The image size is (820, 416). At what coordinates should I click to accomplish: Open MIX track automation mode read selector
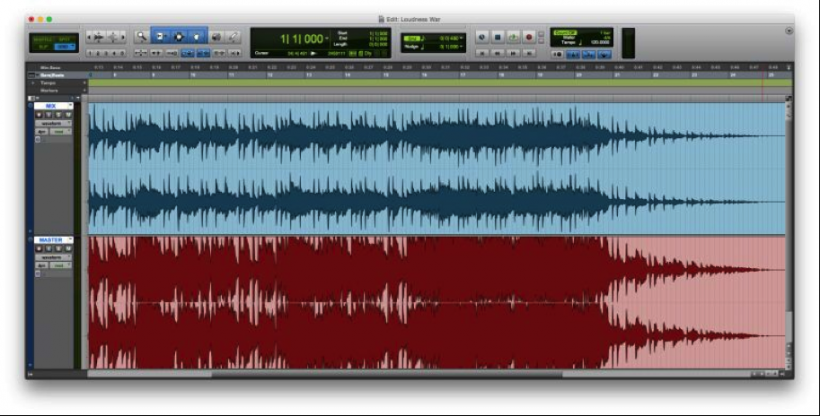tap(61, 132)
